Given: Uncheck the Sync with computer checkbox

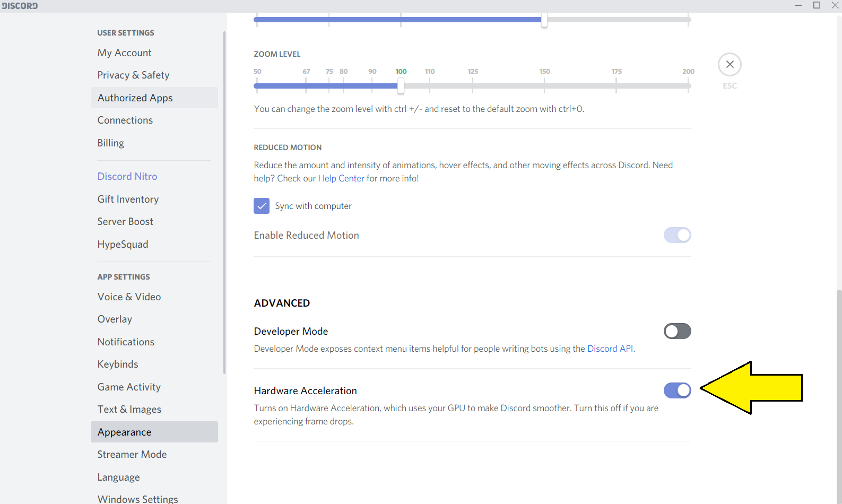Looking at the screenshot, I should click(262, 206).
